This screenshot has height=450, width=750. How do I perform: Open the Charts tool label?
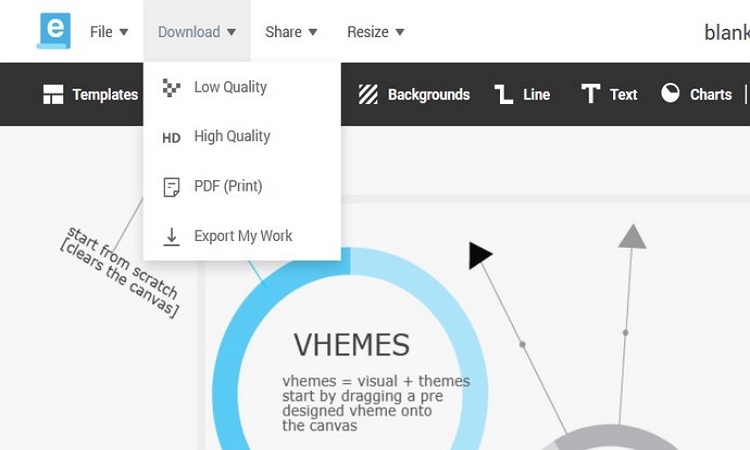point(711,95)
